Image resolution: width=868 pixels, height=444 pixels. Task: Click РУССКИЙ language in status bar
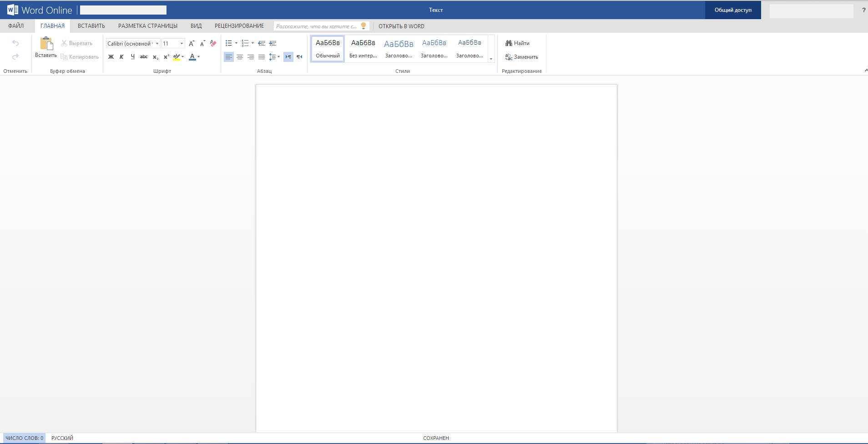62,438
